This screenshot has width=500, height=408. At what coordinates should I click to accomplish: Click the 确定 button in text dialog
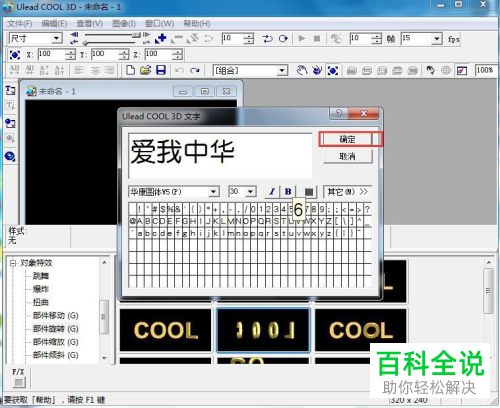[347, 139]
